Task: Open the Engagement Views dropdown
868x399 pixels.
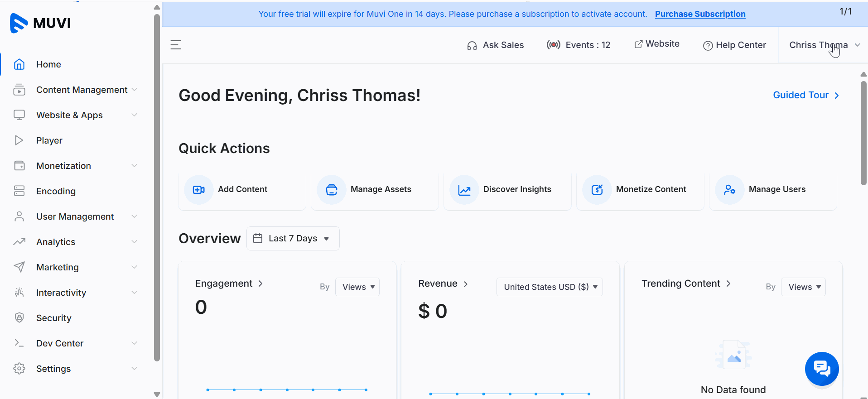Action: click(357, 287)
